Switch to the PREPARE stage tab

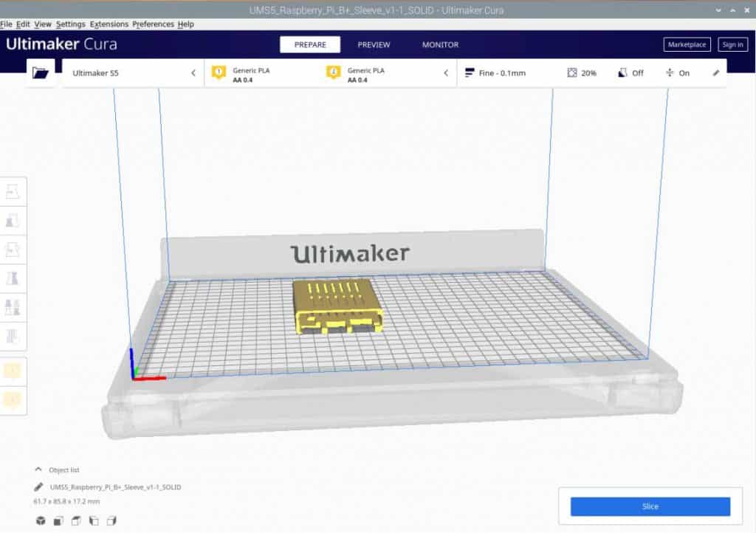click(310, 44)
